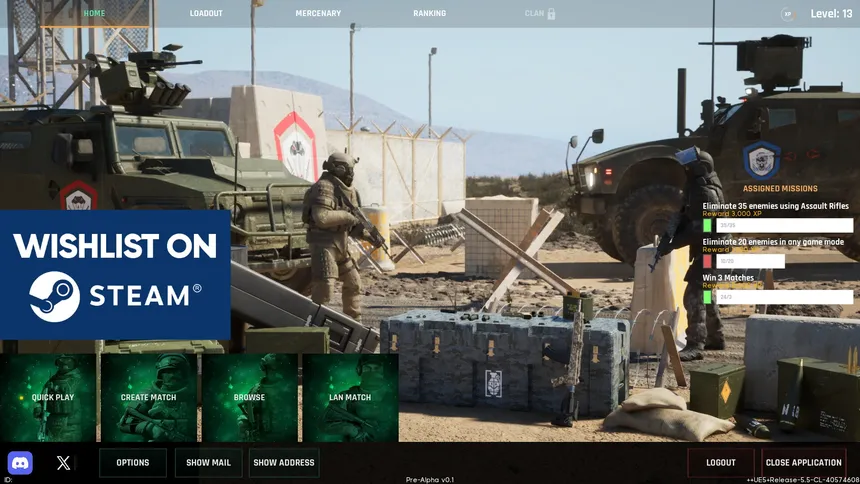Click green status box of Win 3 Matches
Screen dimensions: 860x484
(707, 297)
